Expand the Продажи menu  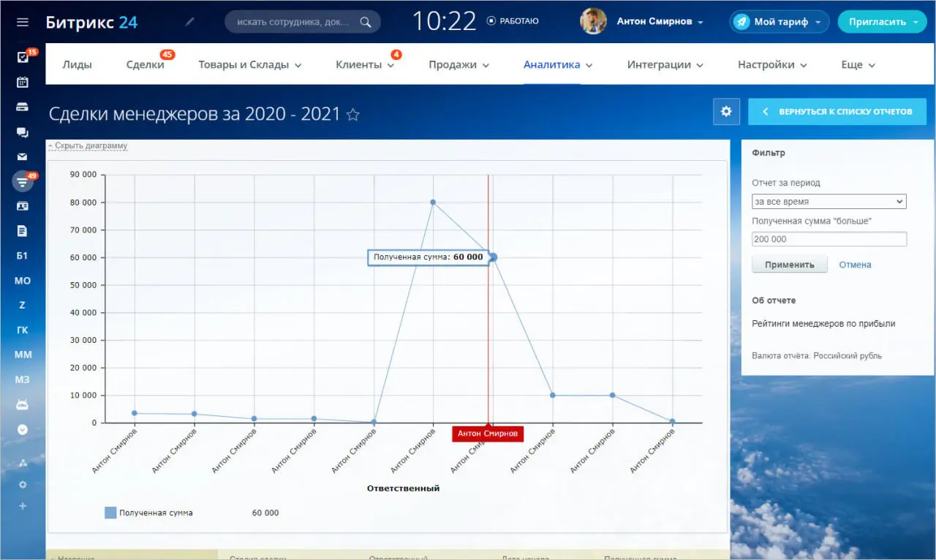click(x=458, y=64)
